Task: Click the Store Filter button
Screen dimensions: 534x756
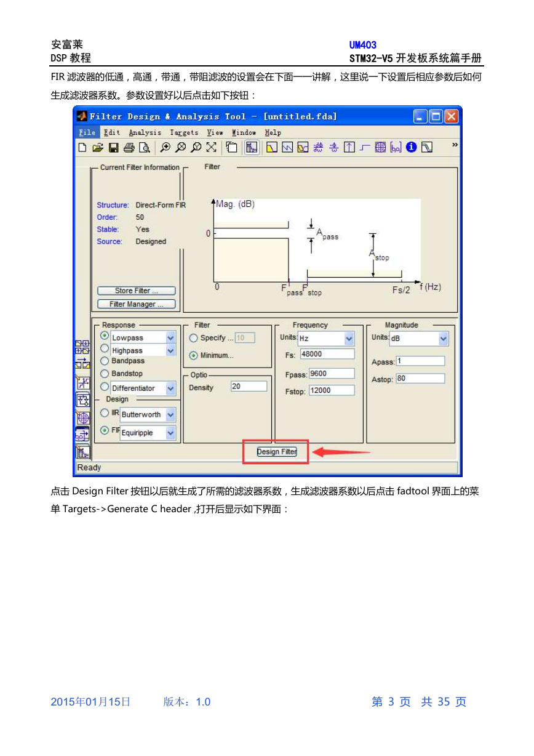Action: coord(137,291)
